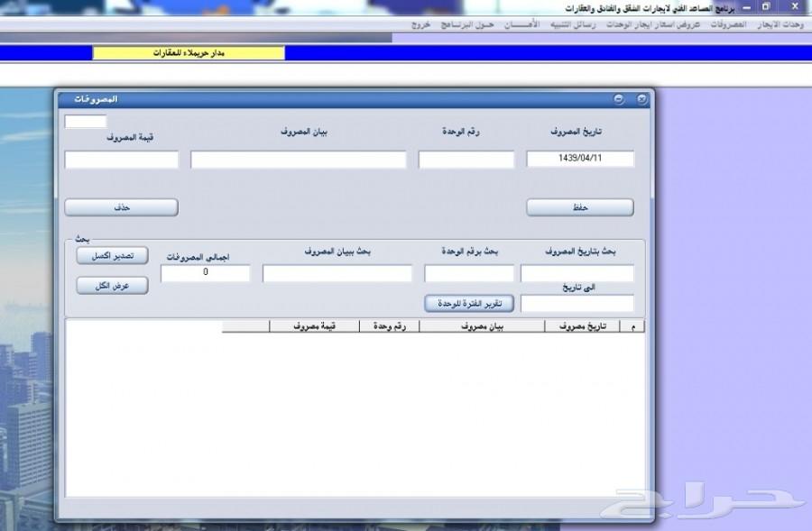
Task: Click the حذف delete button
Action: click(121, 207)
